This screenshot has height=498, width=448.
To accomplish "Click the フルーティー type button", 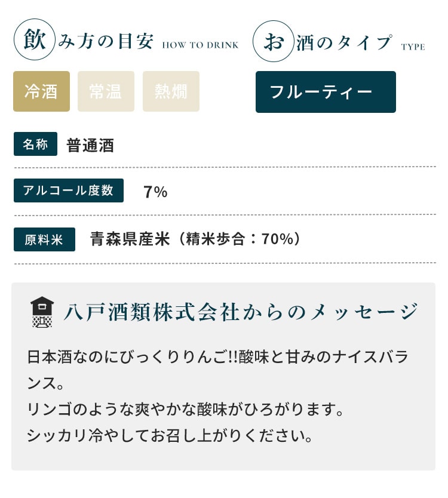I will point(326,92).
